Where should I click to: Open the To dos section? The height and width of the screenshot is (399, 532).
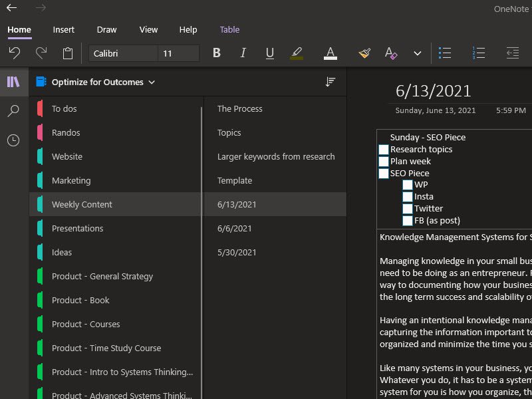click(x=115, y=108)
